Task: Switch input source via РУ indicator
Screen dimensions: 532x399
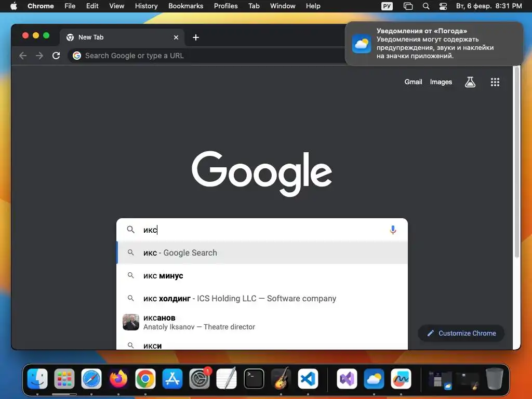Action: pyautogui.click(x=387, y=6)
